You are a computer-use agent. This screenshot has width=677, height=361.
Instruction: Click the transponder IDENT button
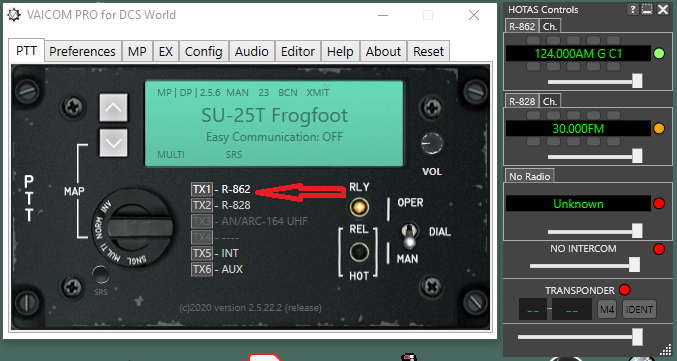pyautogui.click(x=639, y=309)
